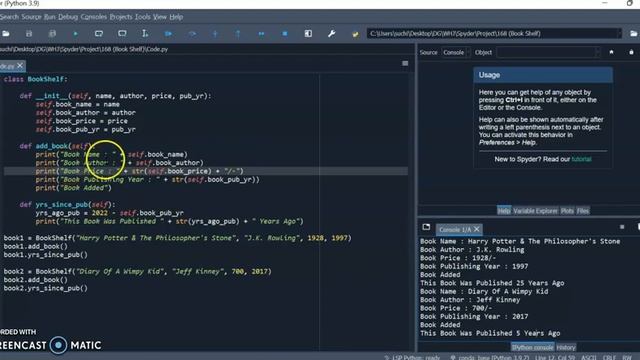Click the 'def yrs_since_pub(self):' line
640x360 pixels.
pos(67,204)
